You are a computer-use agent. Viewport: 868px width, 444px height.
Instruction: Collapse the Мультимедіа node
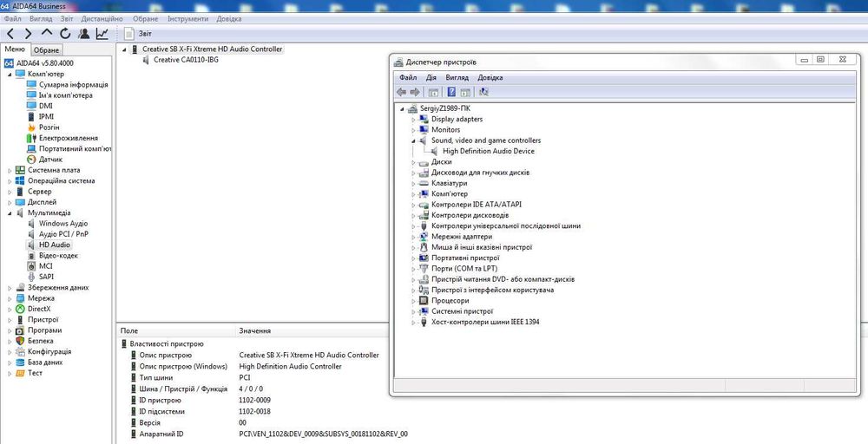click(x=10, y=212)
